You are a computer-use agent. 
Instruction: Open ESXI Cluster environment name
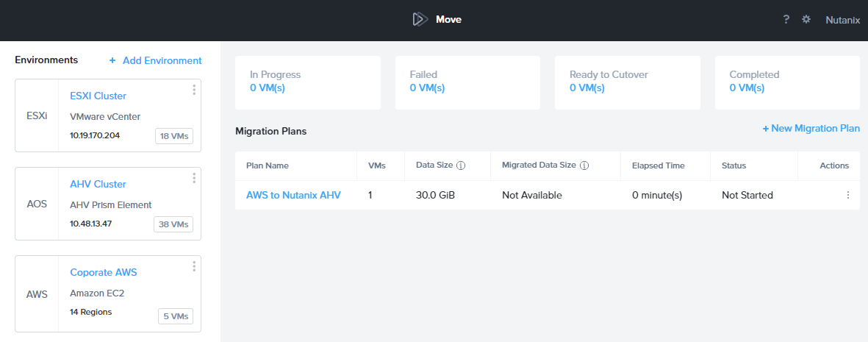98,96
